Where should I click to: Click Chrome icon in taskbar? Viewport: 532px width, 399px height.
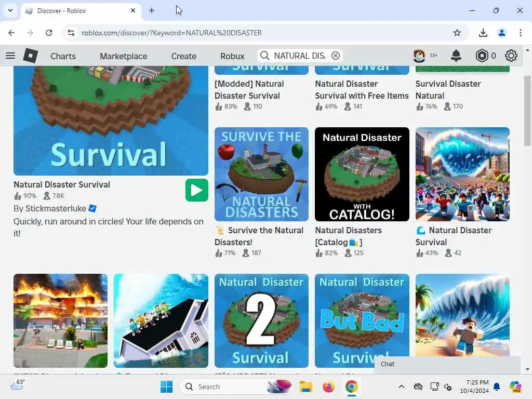point(352,387)
